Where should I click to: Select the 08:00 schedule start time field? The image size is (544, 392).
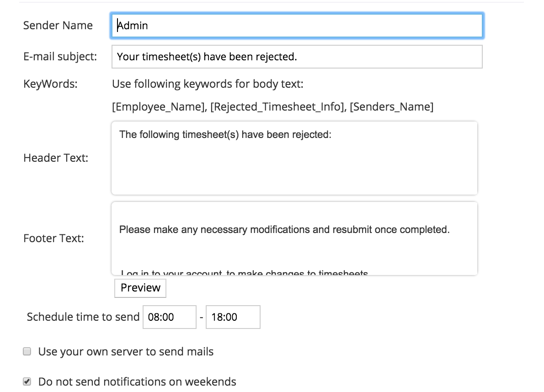tap(169, 317)
